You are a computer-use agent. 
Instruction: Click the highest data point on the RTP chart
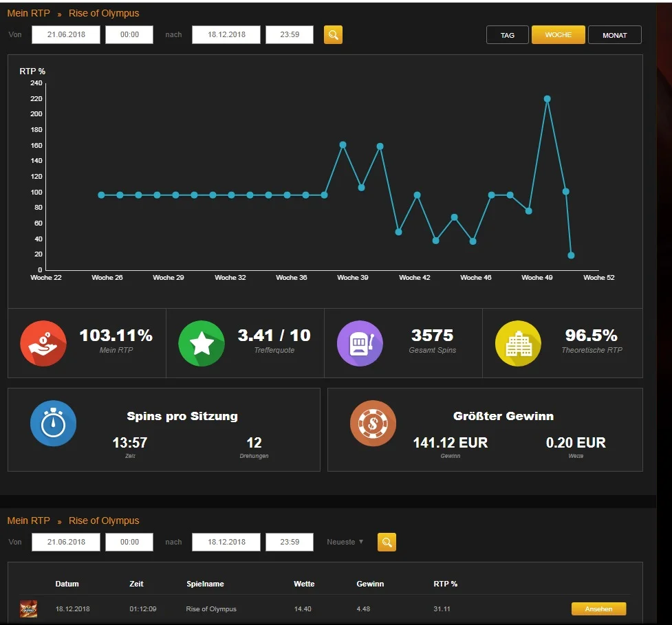(548, 99)
